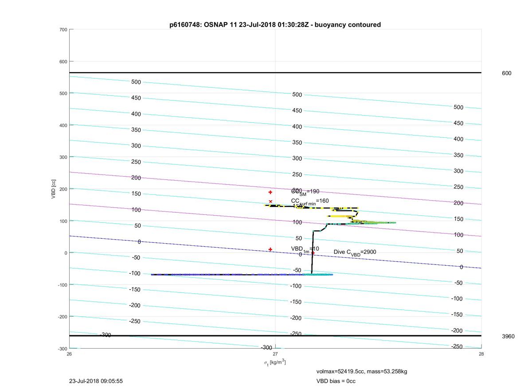Click the 'VBD [cc]' y-axis label
The image size is (532, 392).
pos(53,189)
